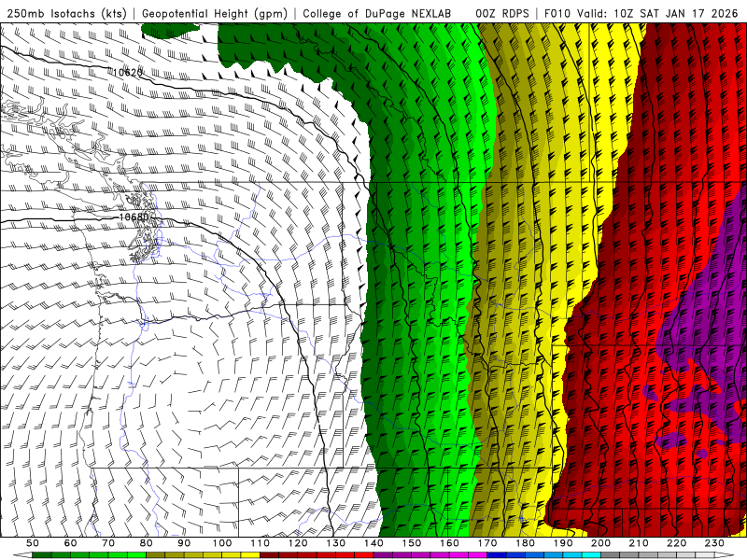Click the 210 tick label on color scale
The height and width of the screenshot is (560, 747).
(x=639, y=543)
